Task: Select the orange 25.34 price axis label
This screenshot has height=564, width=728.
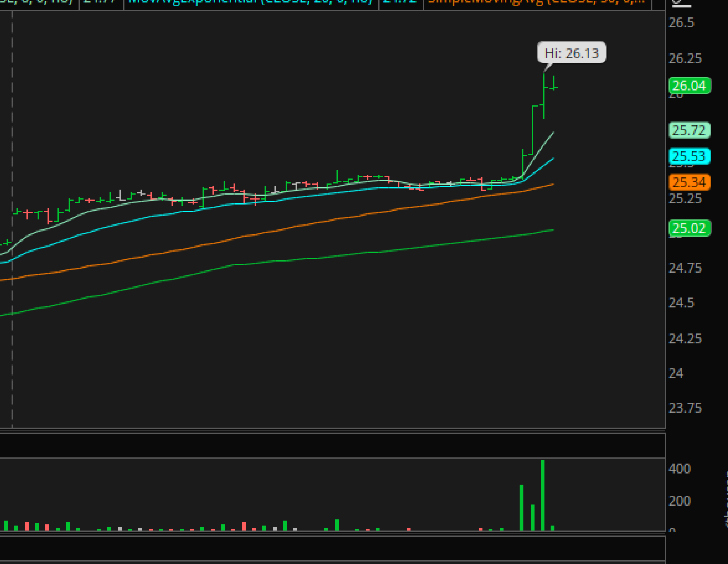Action: tap(689, 182)
